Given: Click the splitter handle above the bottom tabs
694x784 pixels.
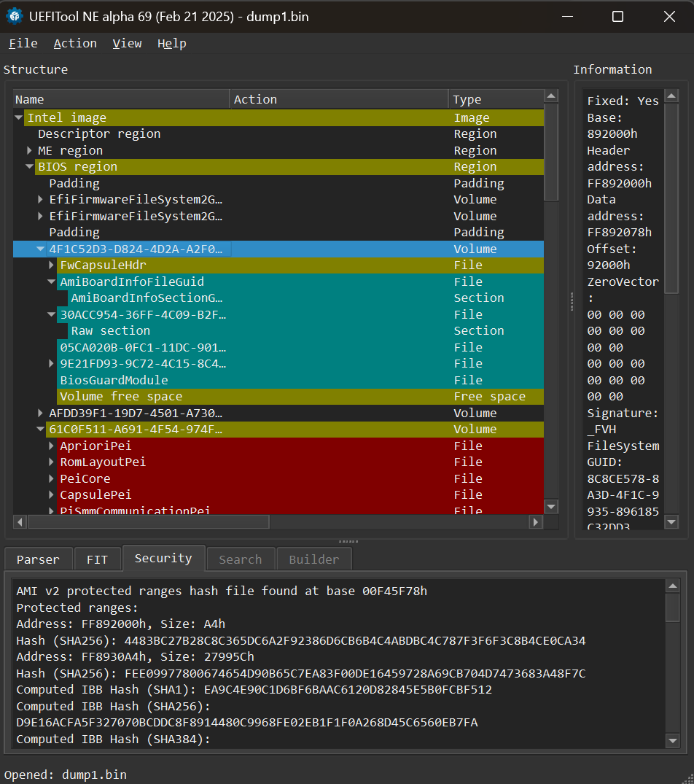Looking at the screenshot, I should [x=348, y=541].
